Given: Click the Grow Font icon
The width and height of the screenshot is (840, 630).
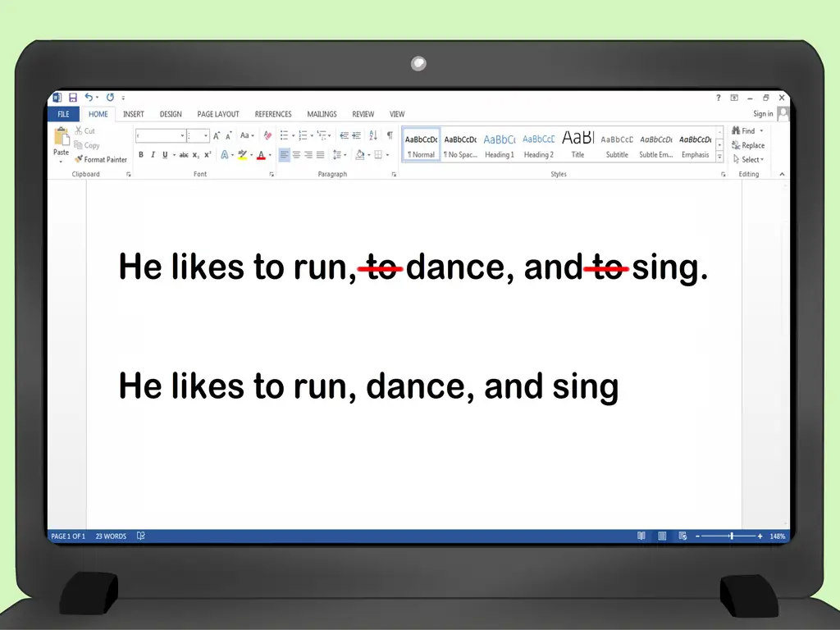Looking at the screenshot, I should coord(217,135).
